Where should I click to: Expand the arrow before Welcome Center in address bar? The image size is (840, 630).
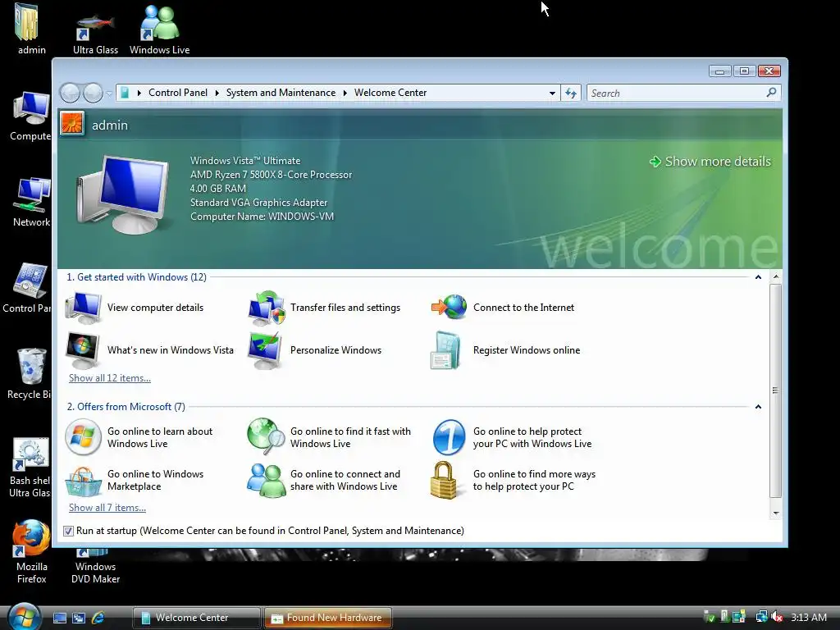pyautogui.click(x=345, y=94)
